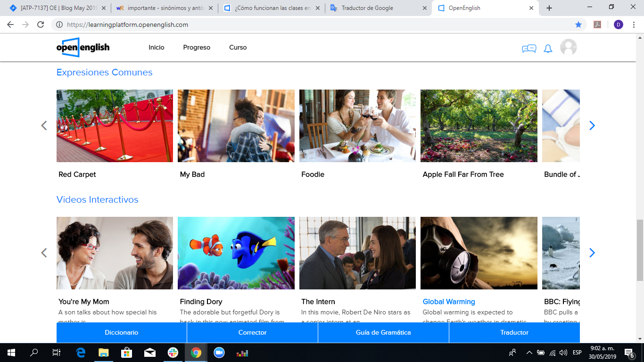The image size is (644, 362).
Task: Open the user profile avatar
Action: (568, 48)
